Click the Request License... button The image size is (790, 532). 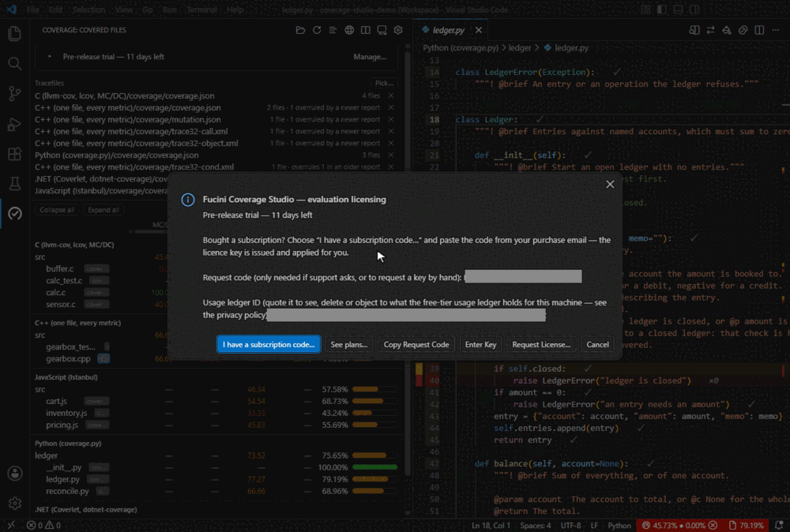(541, 345)
